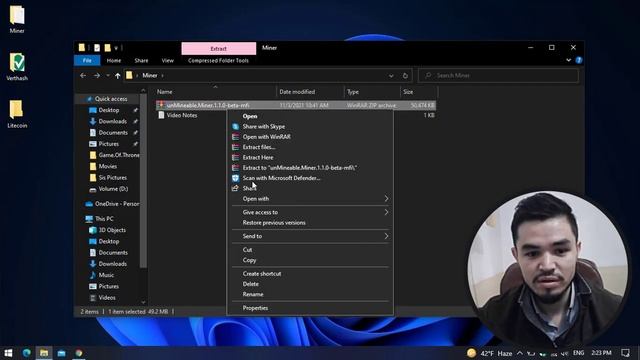This screenshot has height=360, width=640.
Task: Open recent locations dropdown arrow
Action: point(108,76)
